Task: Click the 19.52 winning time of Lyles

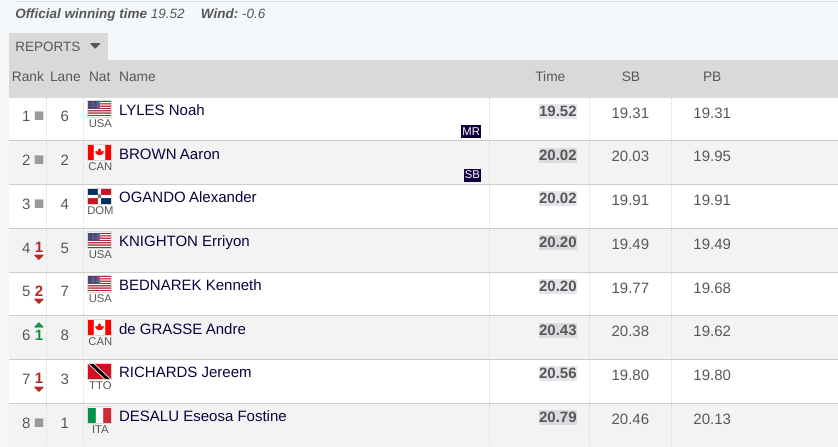Action: coord(557,111)
